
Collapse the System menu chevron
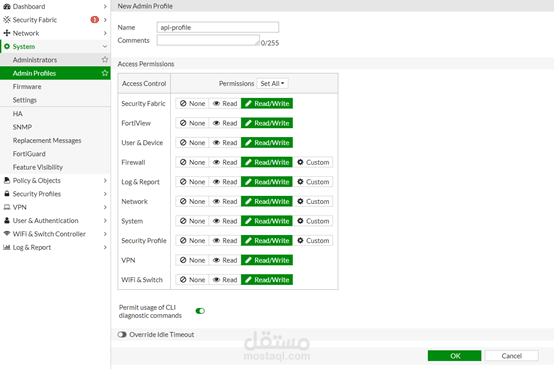[x=105, y=47]
